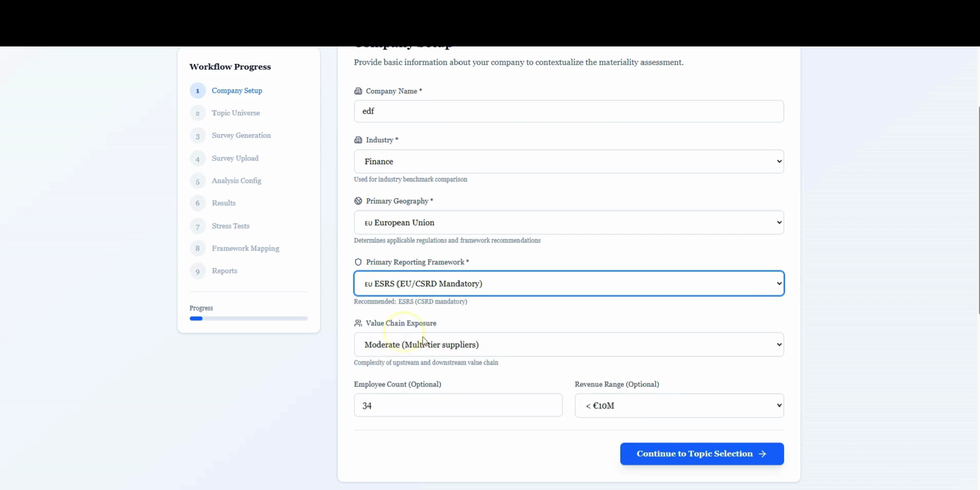Click 'Determines applicable regulations' hint text
The width and height of the screenshot is (980, 490).
coord(447,240)
